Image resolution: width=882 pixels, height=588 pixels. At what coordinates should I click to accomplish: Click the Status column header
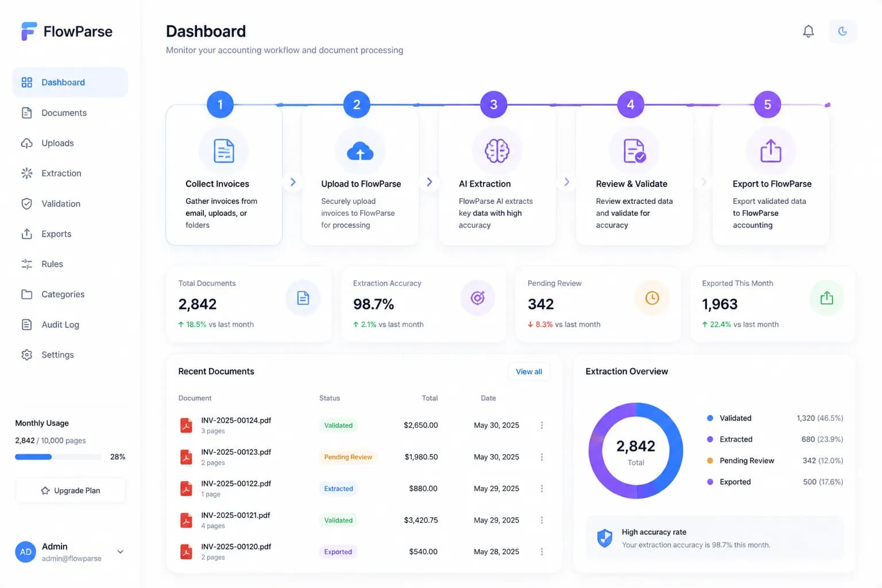tap(330, 398)
